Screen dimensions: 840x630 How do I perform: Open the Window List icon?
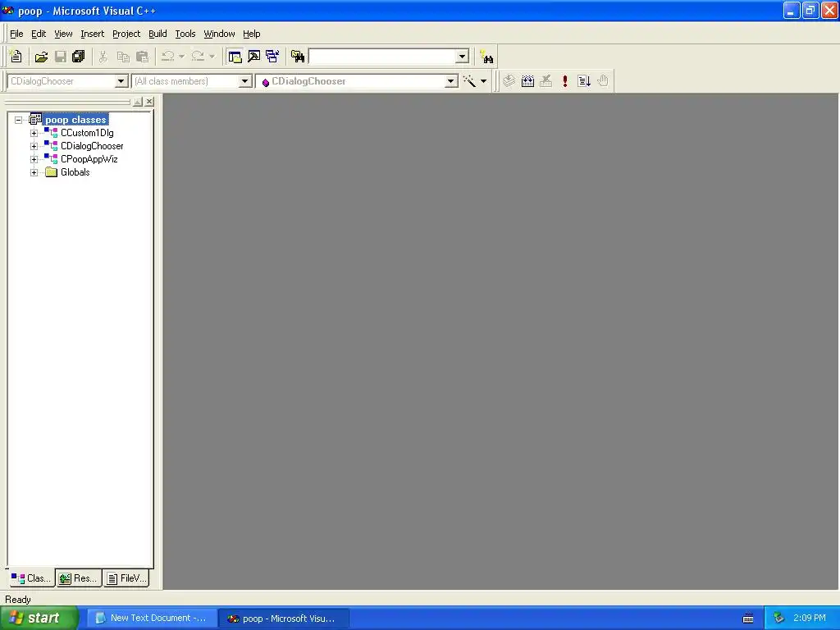[x=272, y=57]
